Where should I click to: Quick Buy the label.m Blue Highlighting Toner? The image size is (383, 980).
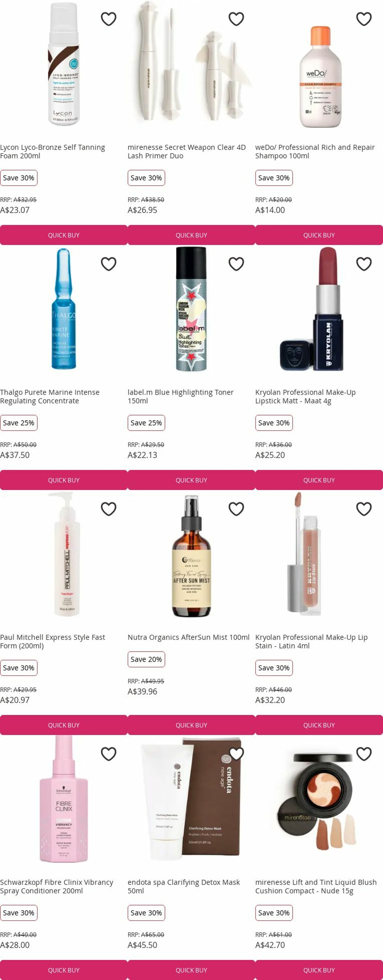pos(191,480)
